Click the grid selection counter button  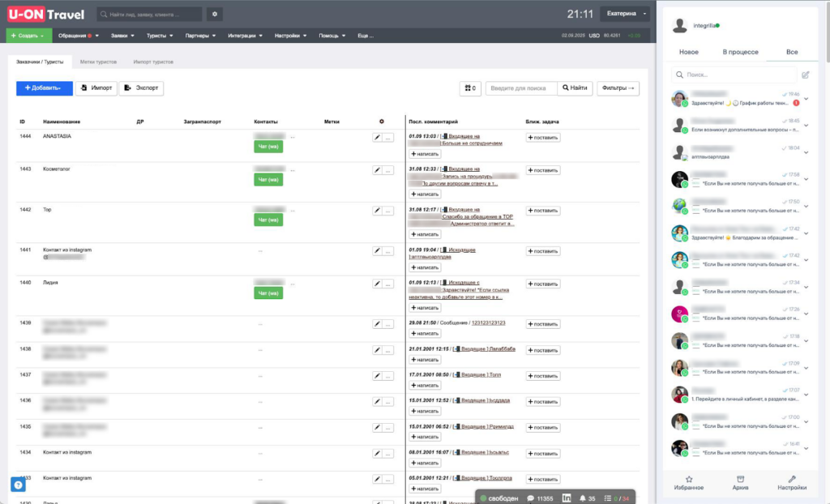[x=469, y=88]
